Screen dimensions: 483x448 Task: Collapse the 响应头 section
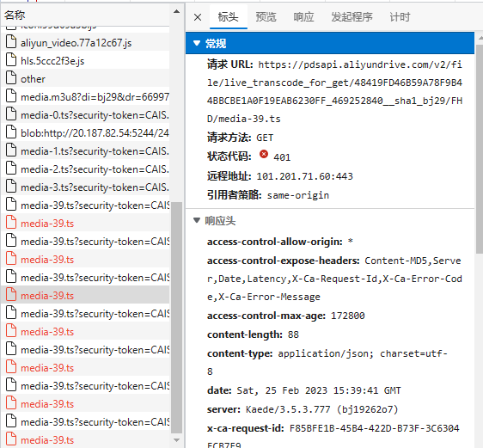197,220
